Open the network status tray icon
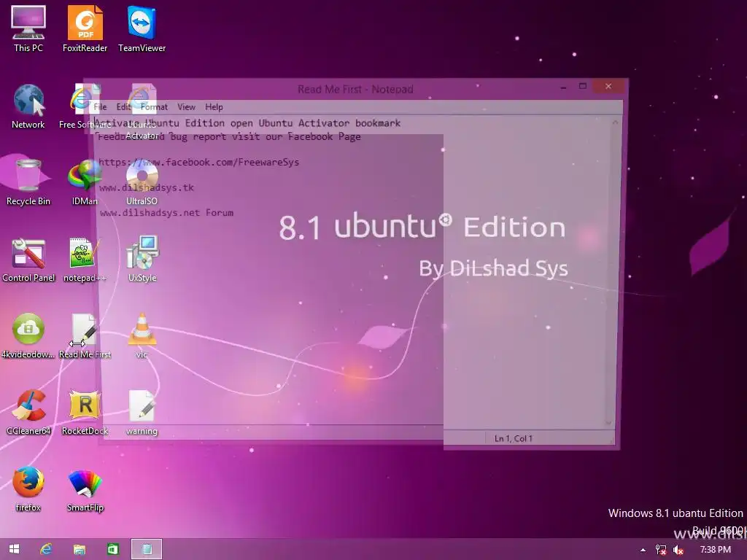 click(x=661, y=550)
